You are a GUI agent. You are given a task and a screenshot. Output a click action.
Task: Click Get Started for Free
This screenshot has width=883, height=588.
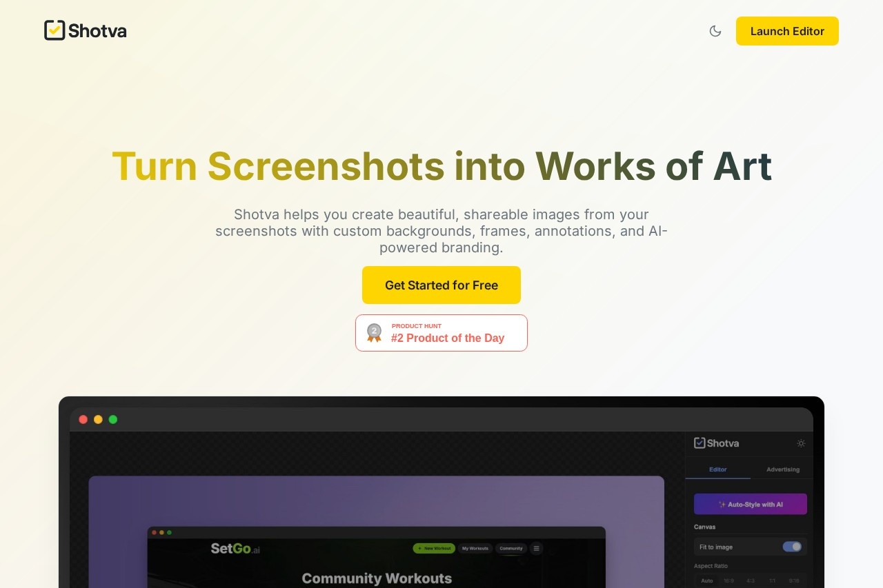tap(441, 285)
